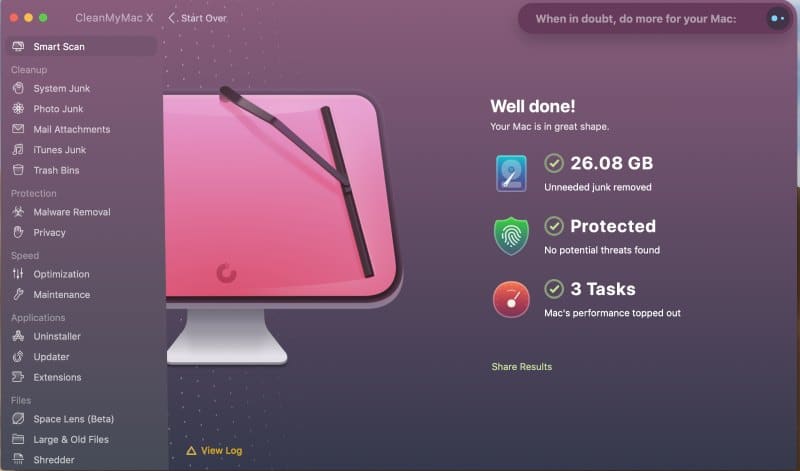Open Mail Attachments envelope icon

pos(18,129)
